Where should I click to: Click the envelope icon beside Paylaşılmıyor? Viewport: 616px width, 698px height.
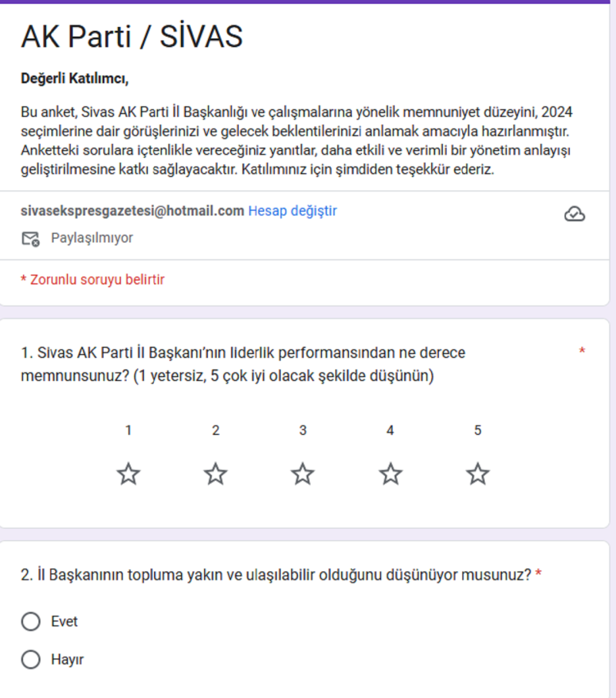pos(30,239)
